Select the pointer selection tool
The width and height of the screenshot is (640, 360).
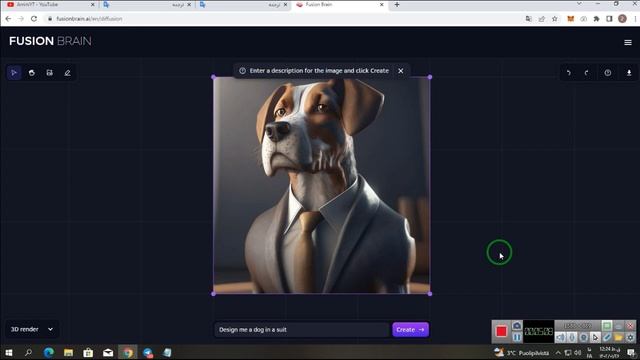pos(14,73)
